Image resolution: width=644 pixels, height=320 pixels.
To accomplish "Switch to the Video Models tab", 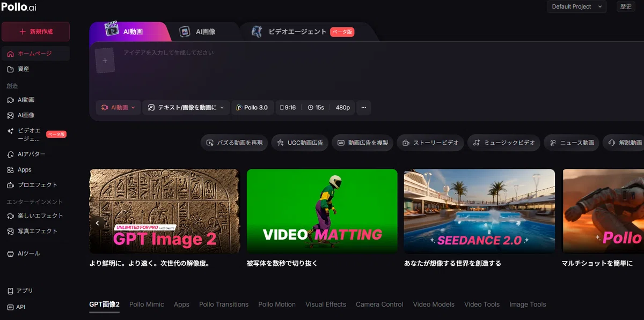I will 434,304.
